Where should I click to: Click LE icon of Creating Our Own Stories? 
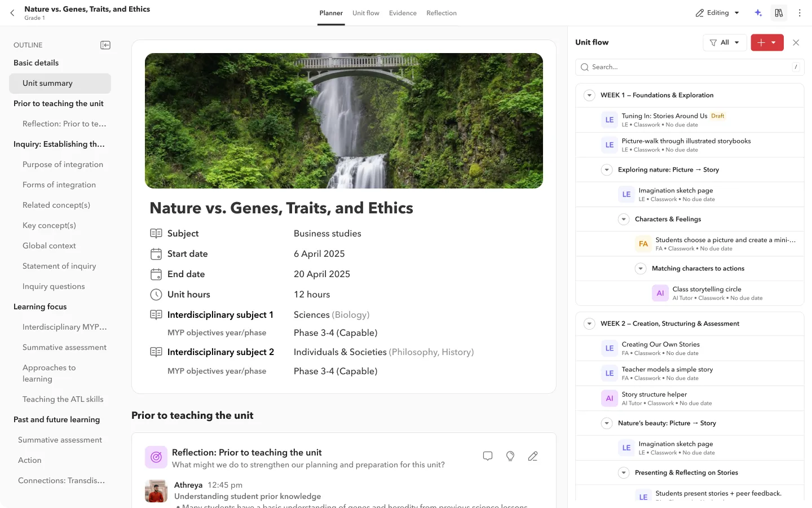tap(610, 348)
